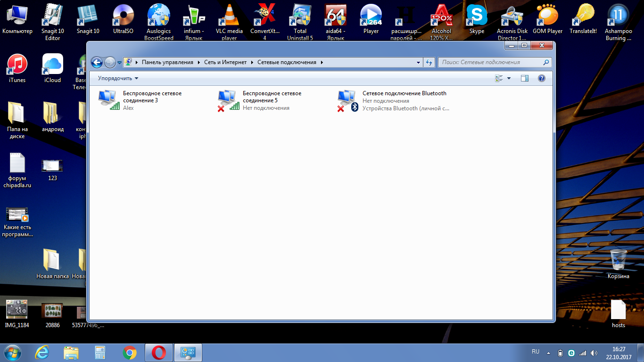The height and width of the screenshot is (362, 644).
Task: Select the Новая папка folder
Action: point(53,264)
